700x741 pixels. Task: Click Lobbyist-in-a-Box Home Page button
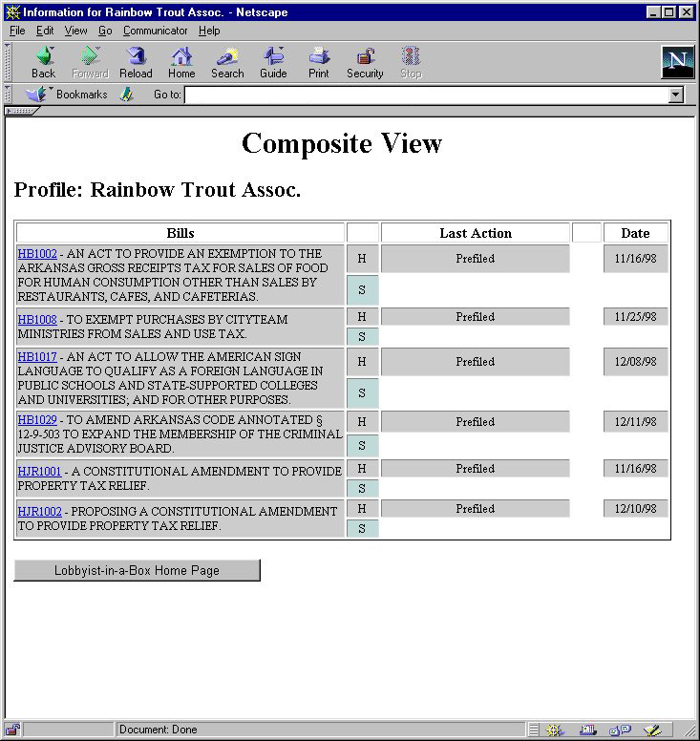coord(138,570)
